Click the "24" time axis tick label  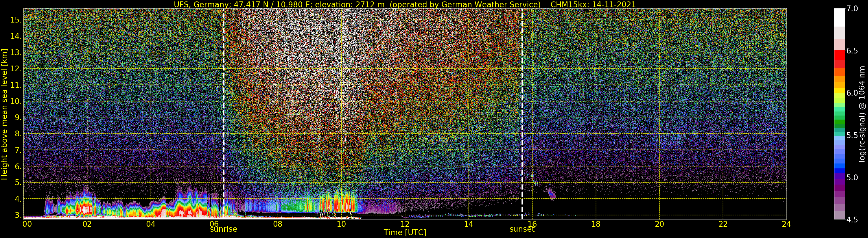[x=786, y=224]
